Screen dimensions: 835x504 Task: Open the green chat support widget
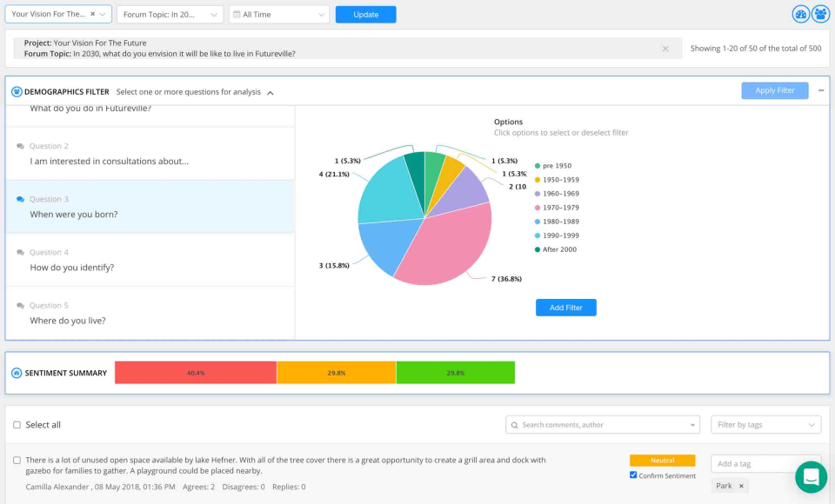(x=811, y=477)
